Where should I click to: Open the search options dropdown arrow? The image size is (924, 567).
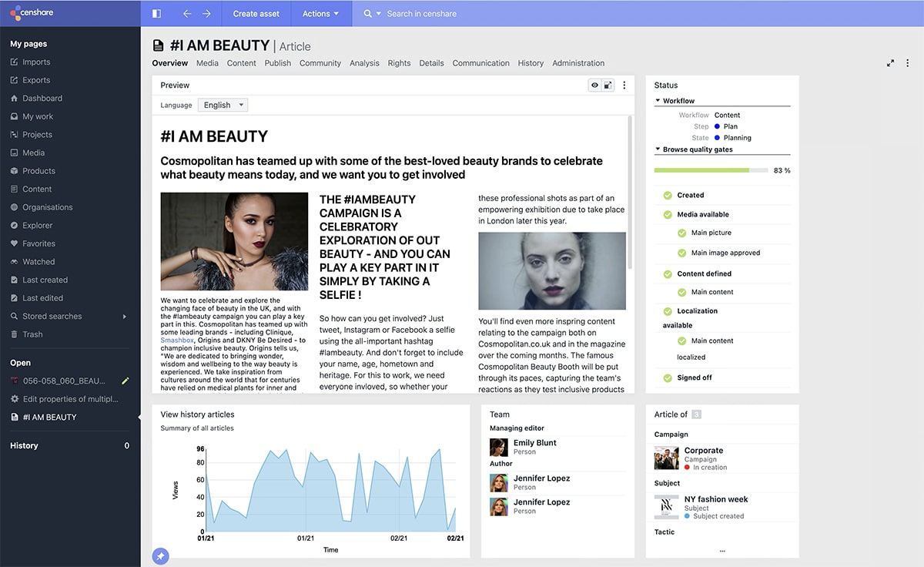point(379,14)
